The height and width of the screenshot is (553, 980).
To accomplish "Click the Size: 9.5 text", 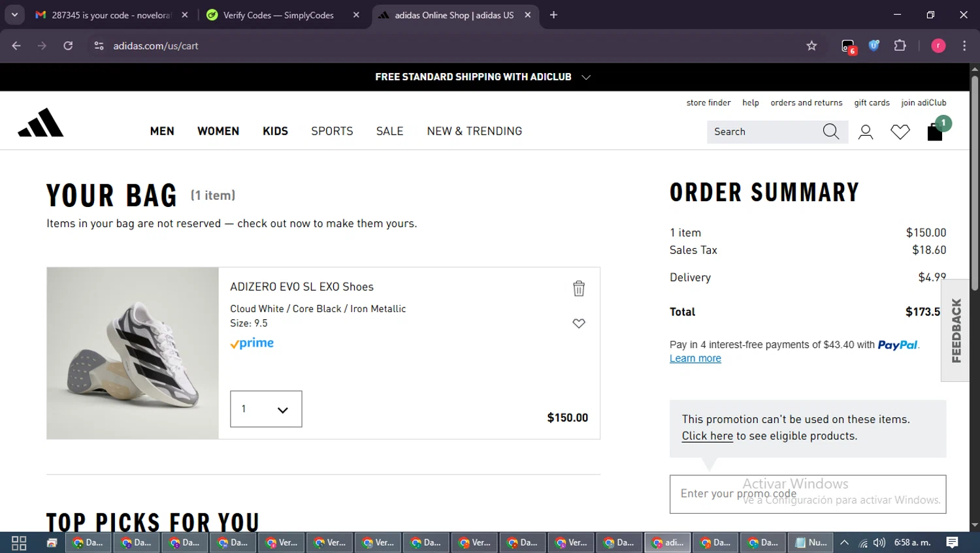I will [x=248, y=323].
